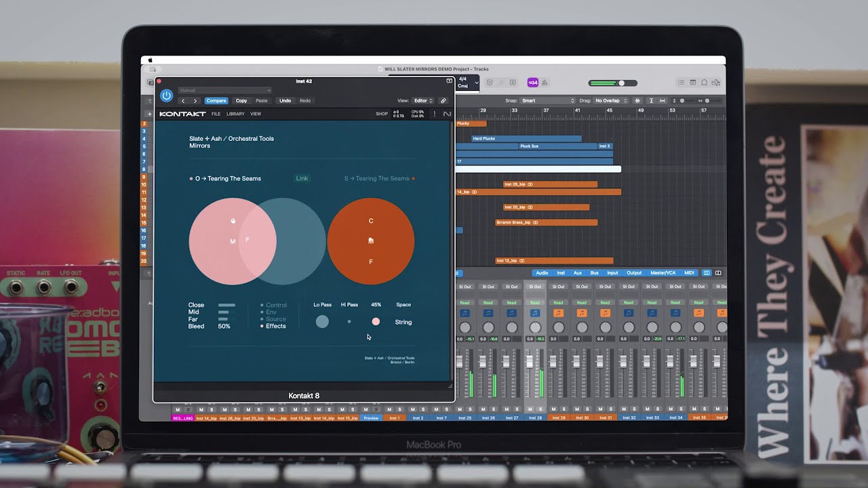Open the loop browser icon in Logic

(704, 83)
